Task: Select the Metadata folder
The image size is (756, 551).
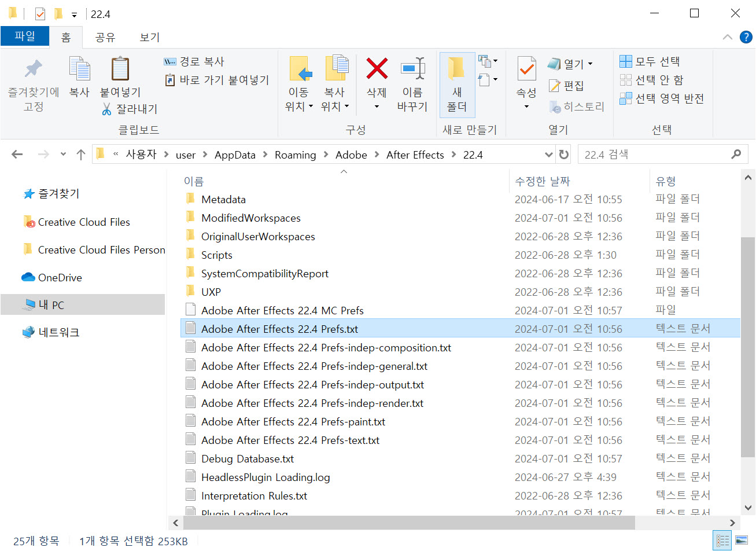Action: pos(223,199)
